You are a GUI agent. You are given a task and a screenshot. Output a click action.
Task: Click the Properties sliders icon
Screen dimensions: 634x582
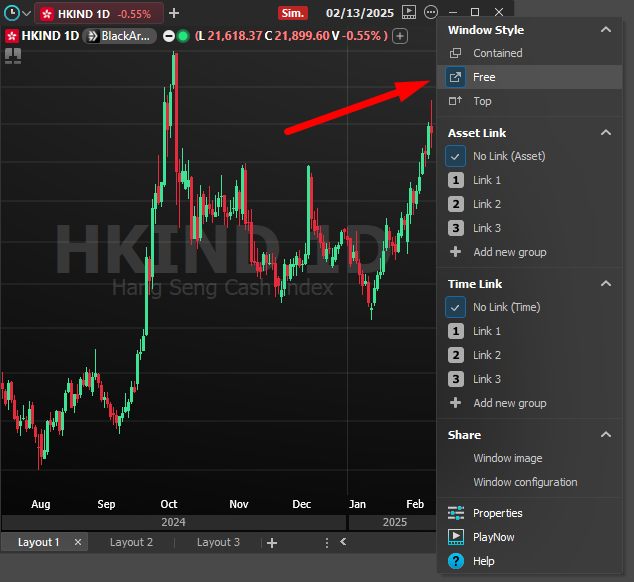point(456,513)
